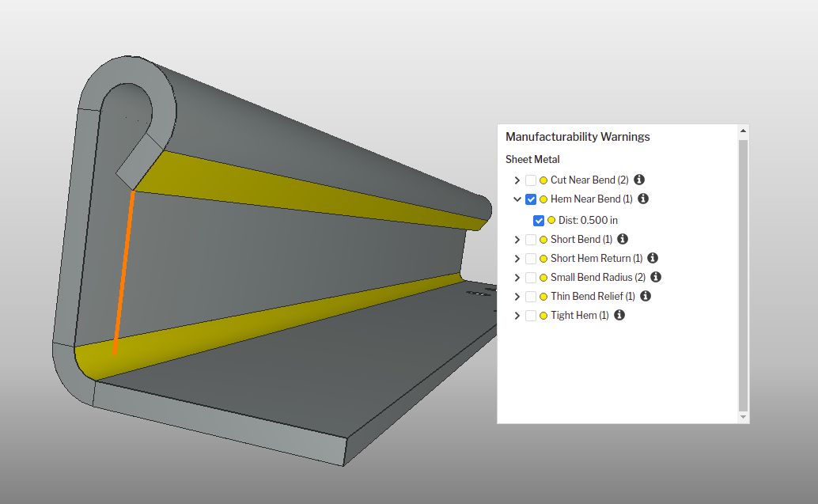Show details via the Tight Hem info icon

pos(619,315)
